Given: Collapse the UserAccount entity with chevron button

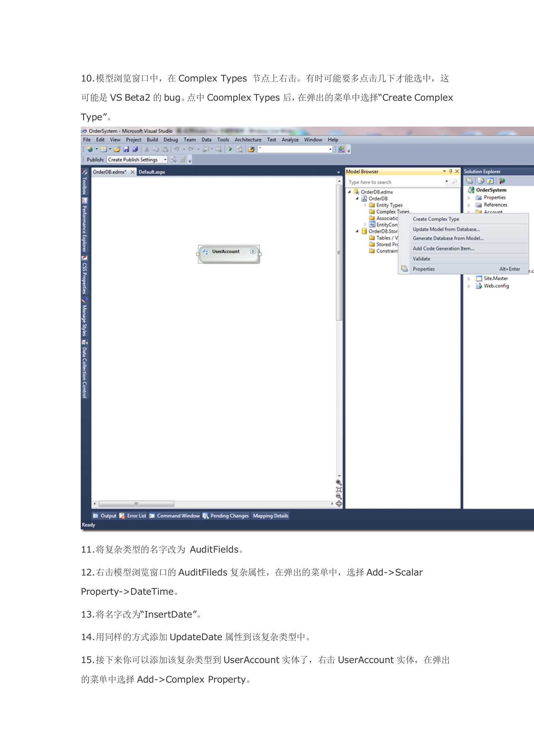Looking at the screenshot, I should pos(253,251).
